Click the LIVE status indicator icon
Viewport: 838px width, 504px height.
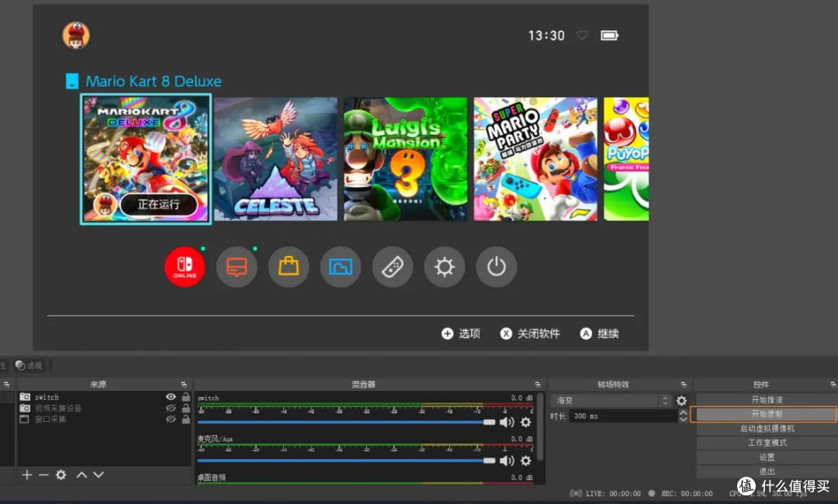click(576, 493)
